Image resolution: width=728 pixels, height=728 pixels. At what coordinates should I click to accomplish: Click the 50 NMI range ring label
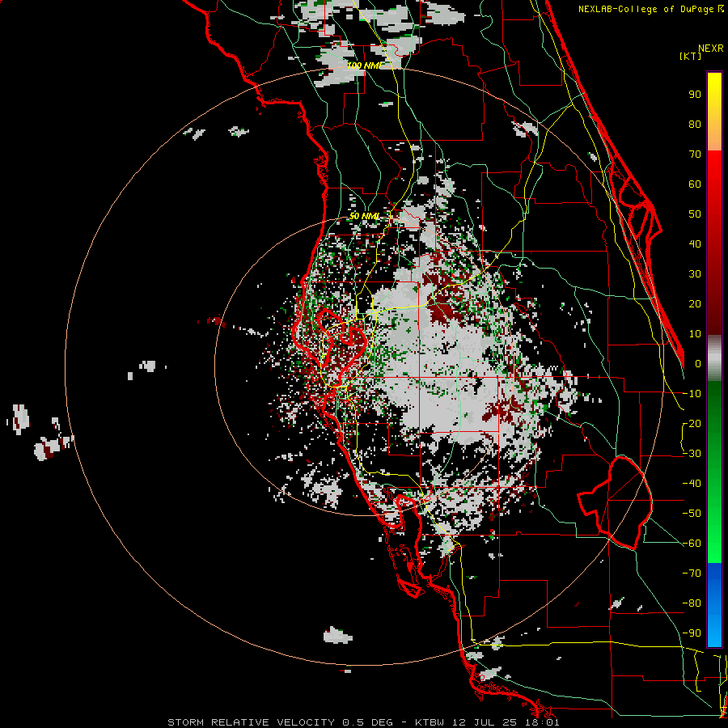pos(365,216)
